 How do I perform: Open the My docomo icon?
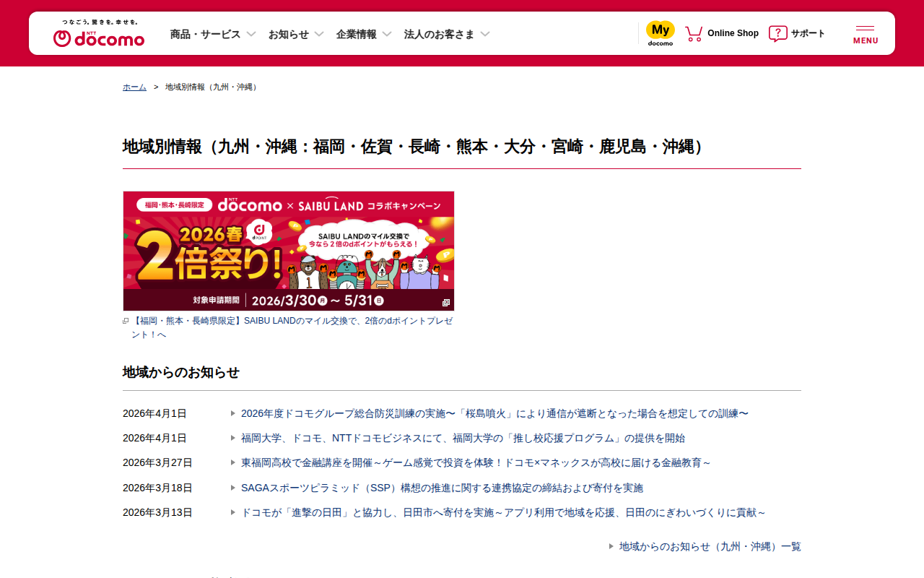[660, 33]
